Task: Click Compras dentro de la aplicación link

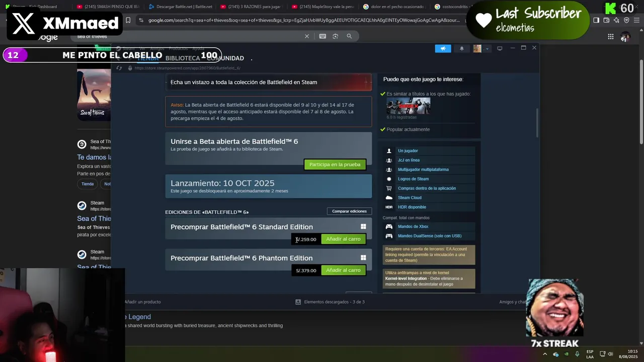Action: (427, 189)
